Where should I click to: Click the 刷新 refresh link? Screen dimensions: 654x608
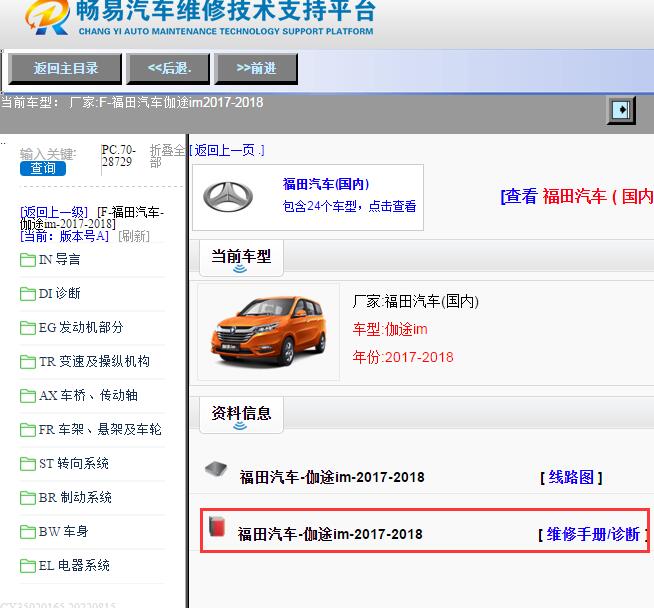pyautogui.click(x=134, y=236)
